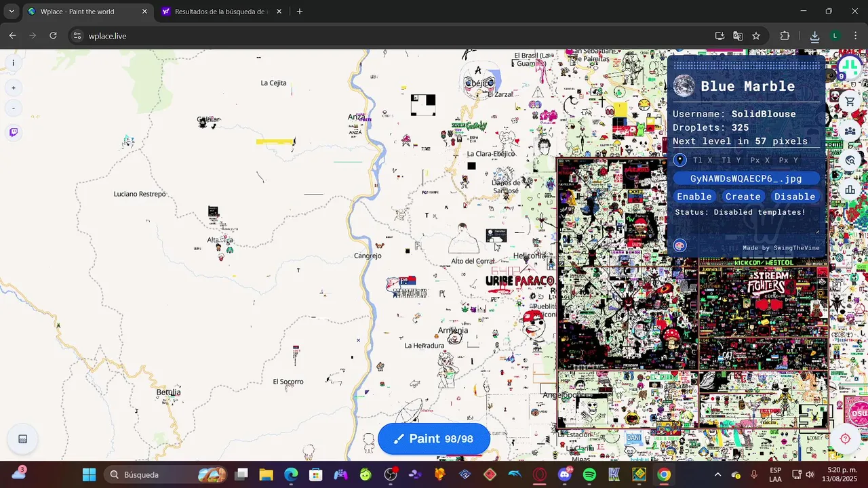Click the status output text area

[746, 220]
